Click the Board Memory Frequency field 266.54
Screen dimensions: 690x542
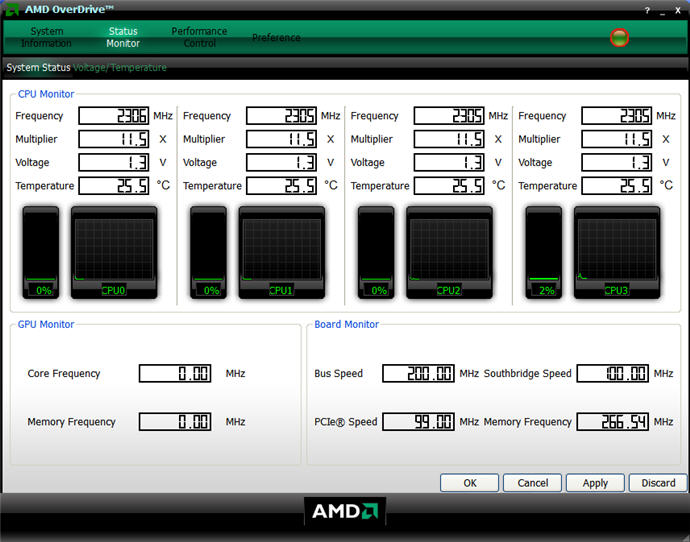coord(613,422)
